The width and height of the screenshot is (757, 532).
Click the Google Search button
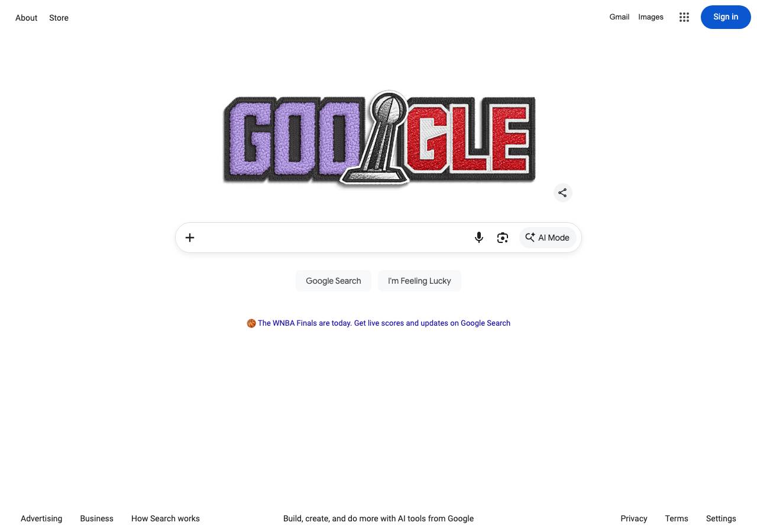coord(334,281)
